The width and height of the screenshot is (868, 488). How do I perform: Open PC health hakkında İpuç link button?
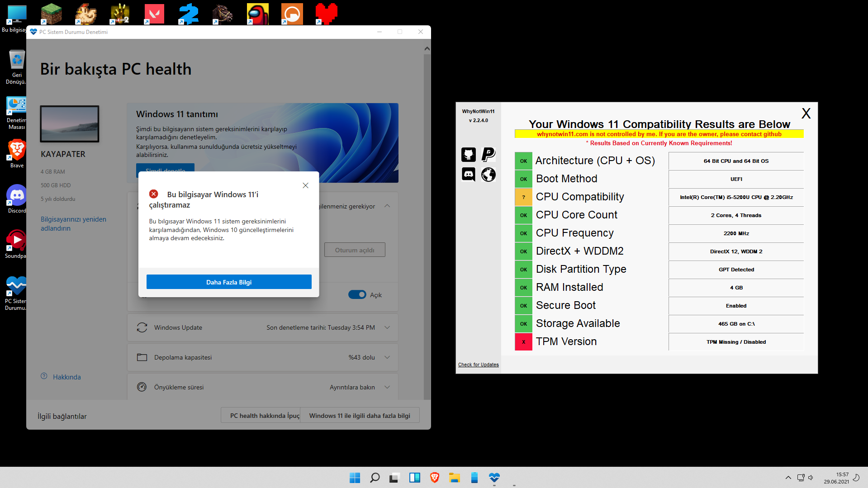coord(261,415)
